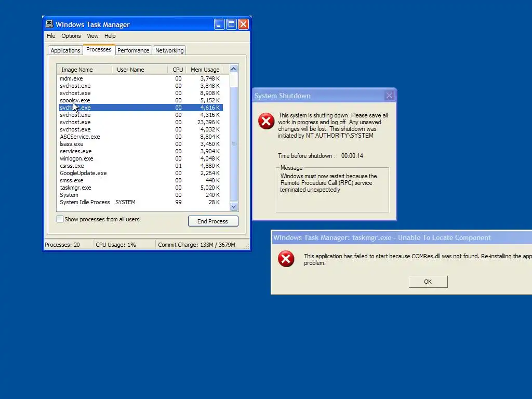This screenshot has width=532, height=399.
Task: Click the shutdown countdown time 00:00:14
Action: (352, 156)
